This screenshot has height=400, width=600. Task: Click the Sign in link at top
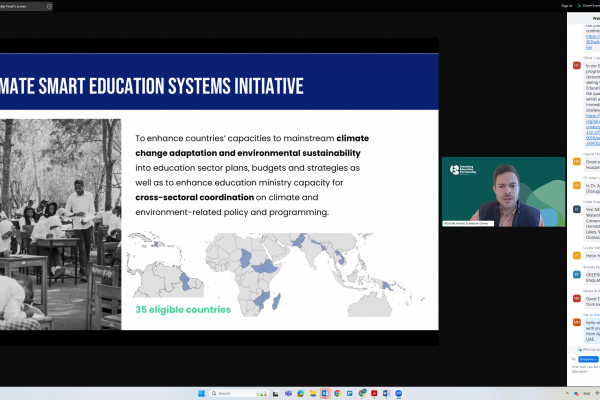[566, 6]
